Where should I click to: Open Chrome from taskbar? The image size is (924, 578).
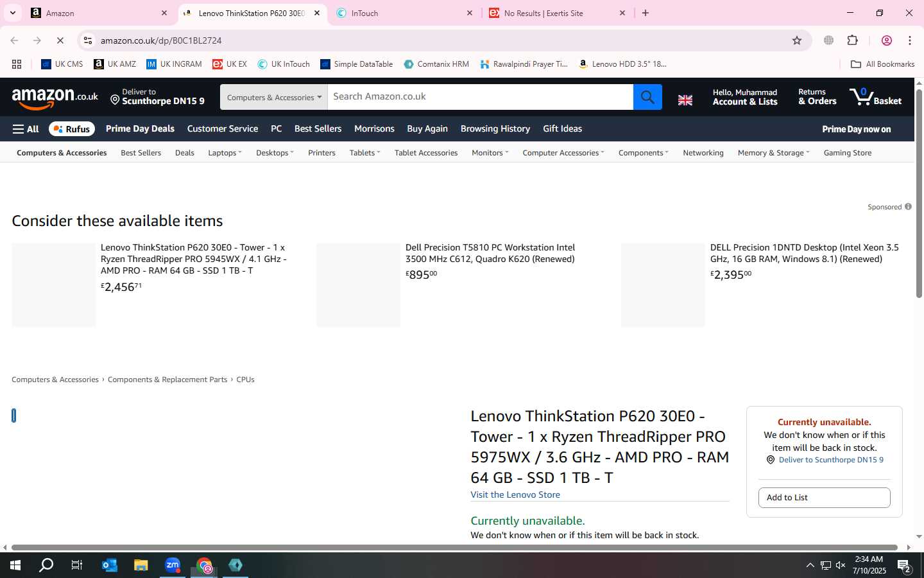coord(204,565)
